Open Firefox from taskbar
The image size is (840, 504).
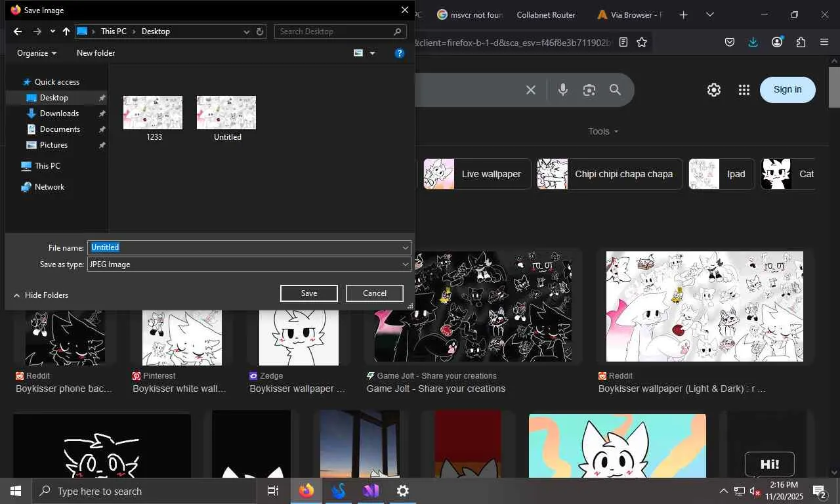[x=306, y=491]
